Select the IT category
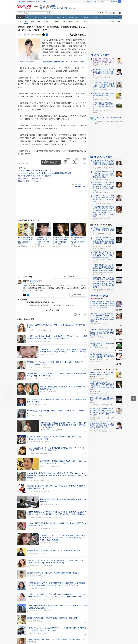138x644 pixels. [64, 22]
